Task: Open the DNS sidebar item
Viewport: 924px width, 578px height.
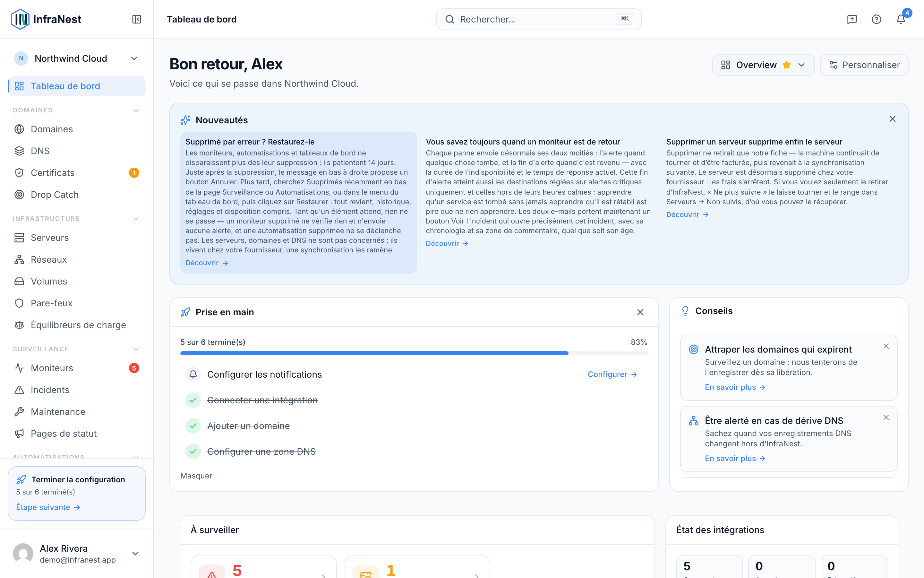Action: (x=76, y=151)
